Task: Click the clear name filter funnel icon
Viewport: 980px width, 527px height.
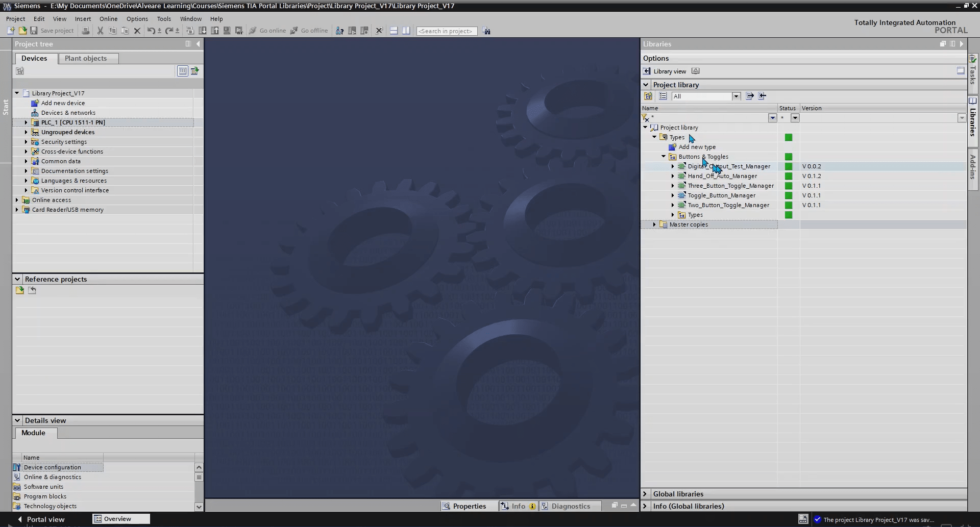Action: 646,118
